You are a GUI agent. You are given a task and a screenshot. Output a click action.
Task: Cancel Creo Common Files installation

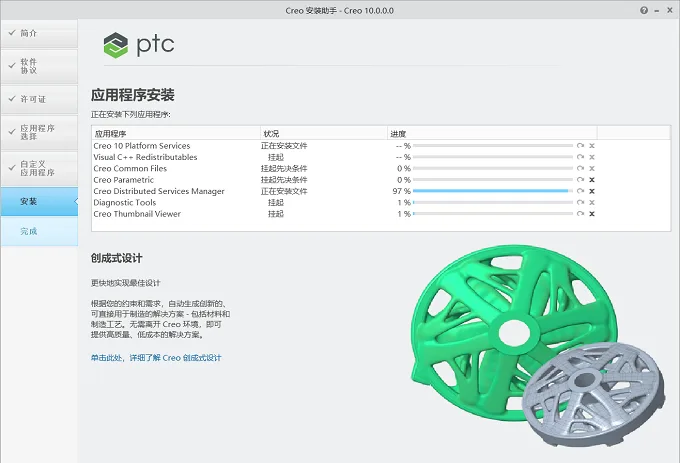592,168
